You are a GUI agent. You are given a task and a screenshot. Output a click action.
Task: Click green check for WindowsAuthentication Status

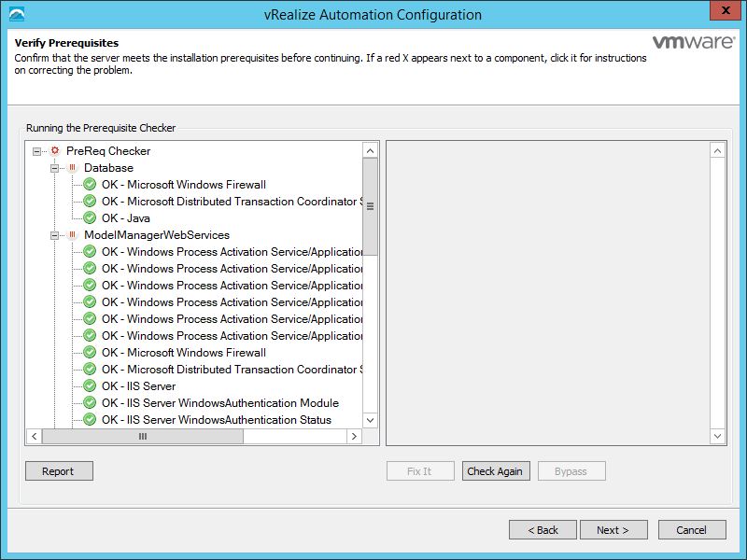91,420
